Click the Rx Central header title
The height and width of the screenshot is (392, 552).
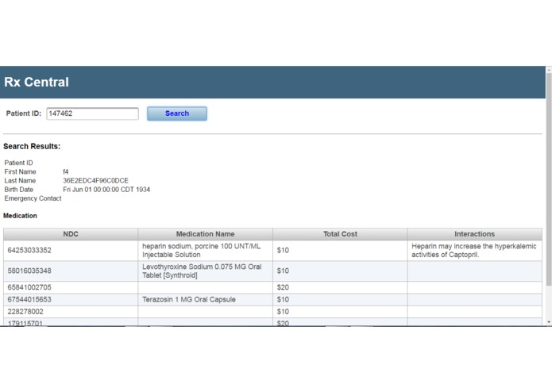(x=37, y=82)
